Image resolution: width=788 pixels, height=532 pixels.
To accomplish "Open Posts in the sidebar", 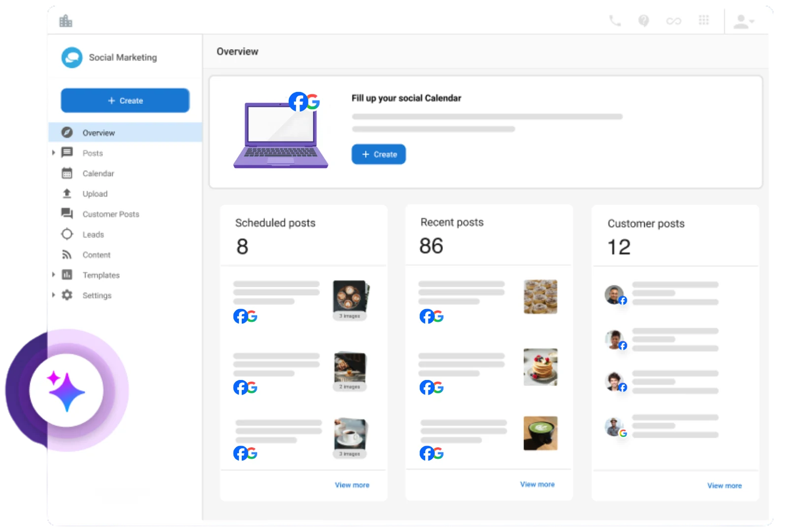I will 93,153.
